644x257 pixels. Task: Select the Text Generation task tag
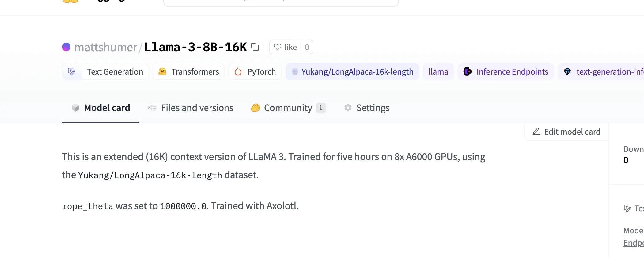coord(105,71)
